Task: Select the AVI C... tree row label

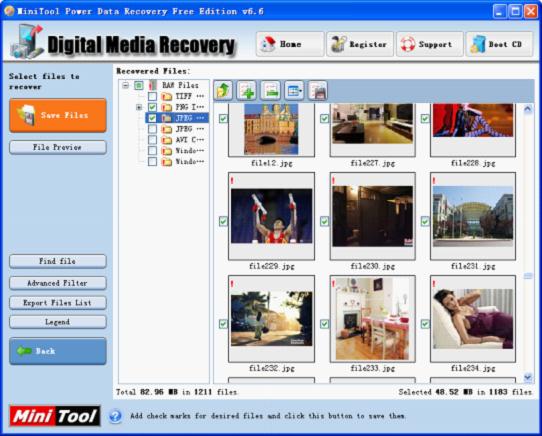Action: coord(190,140)
